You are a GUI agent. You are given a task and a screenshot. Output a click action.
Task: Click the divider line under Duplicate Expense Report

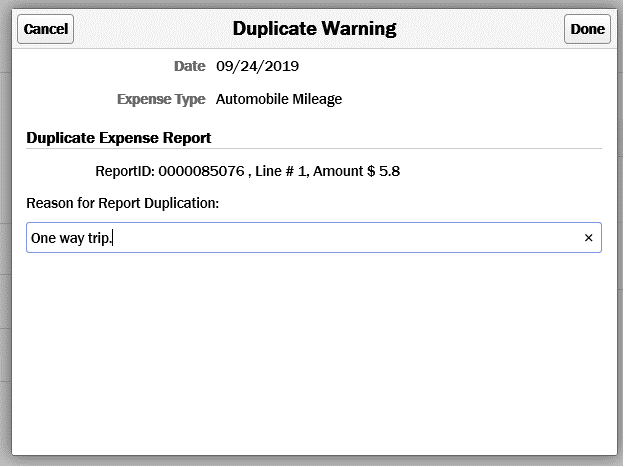click(x=314, y=149)
